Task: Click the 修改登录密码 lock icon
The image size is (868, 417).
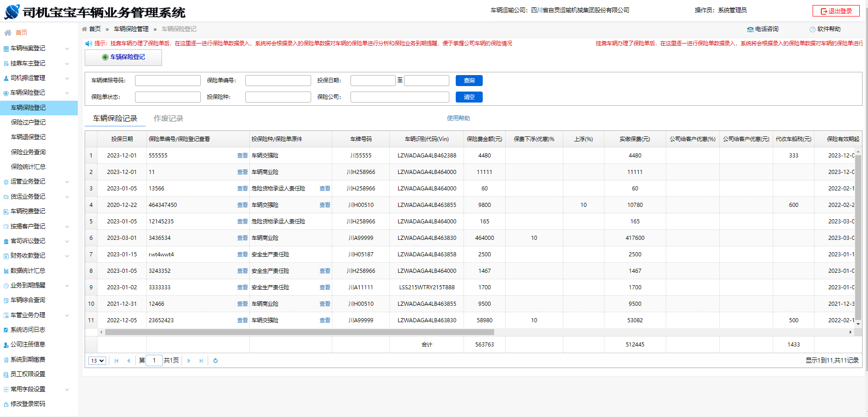Action: coord(6,404)
